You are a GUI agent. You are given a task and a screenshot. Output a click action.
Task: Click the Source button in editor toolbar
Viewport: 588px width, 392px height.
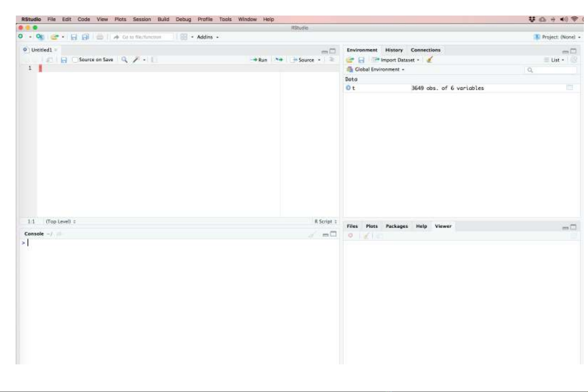pyautogui.click(x=303, y=60)
